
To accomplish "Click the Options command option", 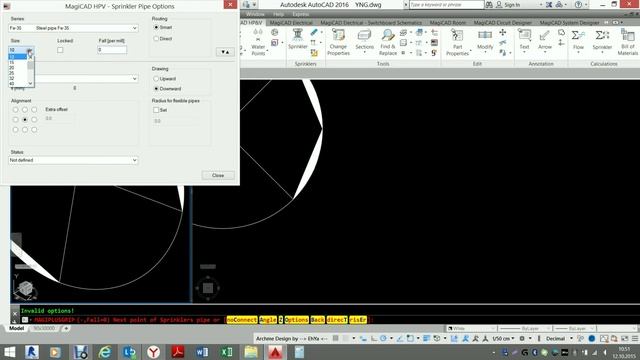I will [296, 320].
